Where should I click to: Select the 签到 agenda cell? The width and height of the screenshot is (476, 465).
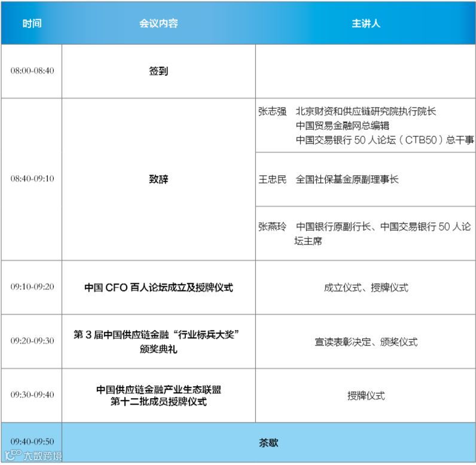(x=158, y=71)
